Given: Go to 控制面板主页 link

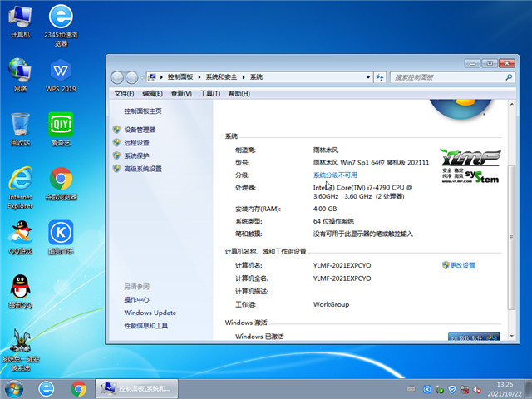Looking at the screenshot, I should [143, 111].
